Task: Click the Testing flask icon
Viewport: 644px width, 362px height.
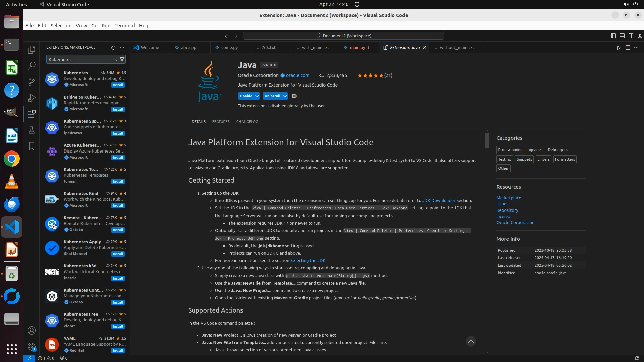Action: tap(32, 130)
